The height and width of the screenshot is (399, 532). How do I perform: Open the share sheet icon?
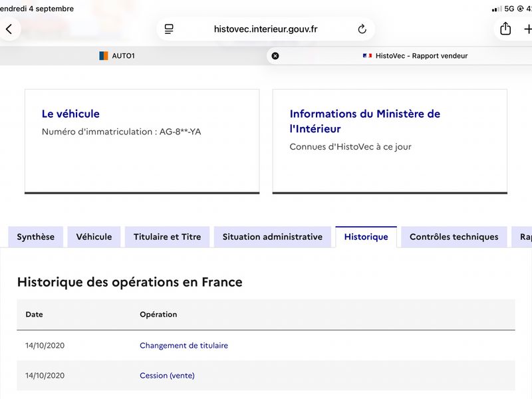[x=505, y=29]
